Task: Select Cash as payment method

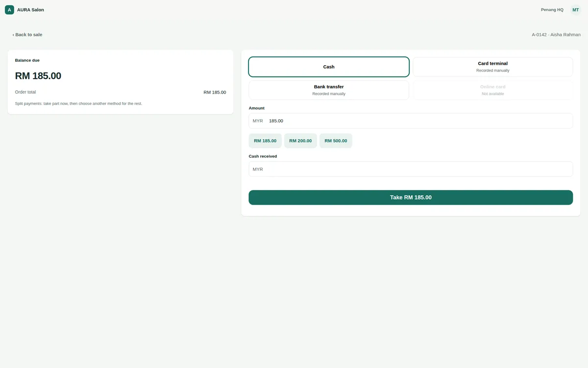Action: coord(329,67)
